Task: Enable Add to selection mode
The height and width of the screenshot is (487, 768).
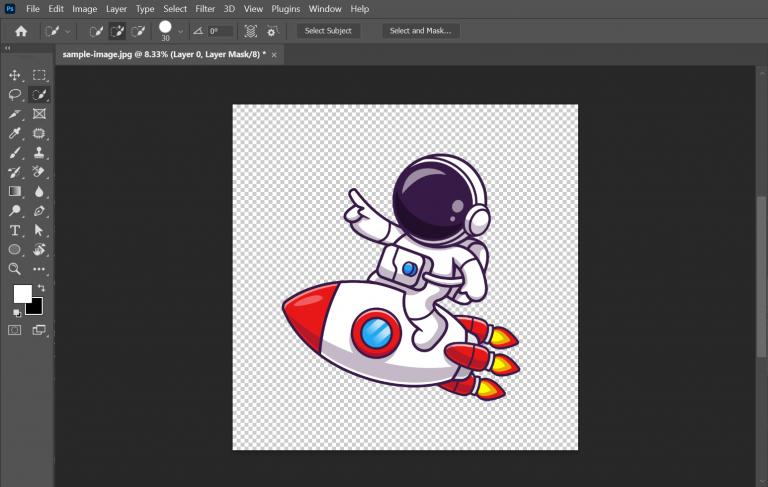Action: [117, 31]
